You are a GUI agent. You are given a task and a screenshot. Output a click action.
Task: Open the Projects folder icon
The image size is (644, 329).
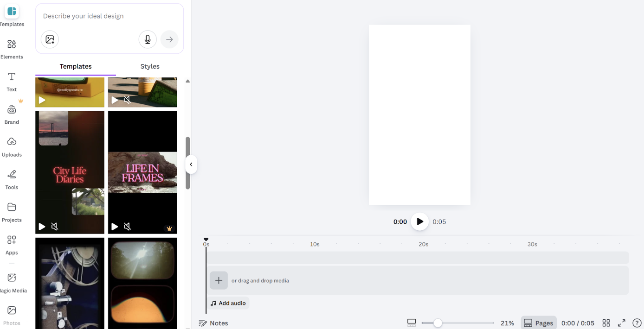12,212
